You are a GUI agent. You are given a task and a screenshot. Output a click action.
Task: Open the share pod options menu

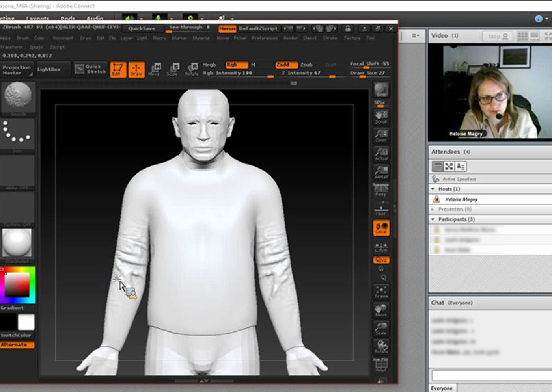pos(415,36)
